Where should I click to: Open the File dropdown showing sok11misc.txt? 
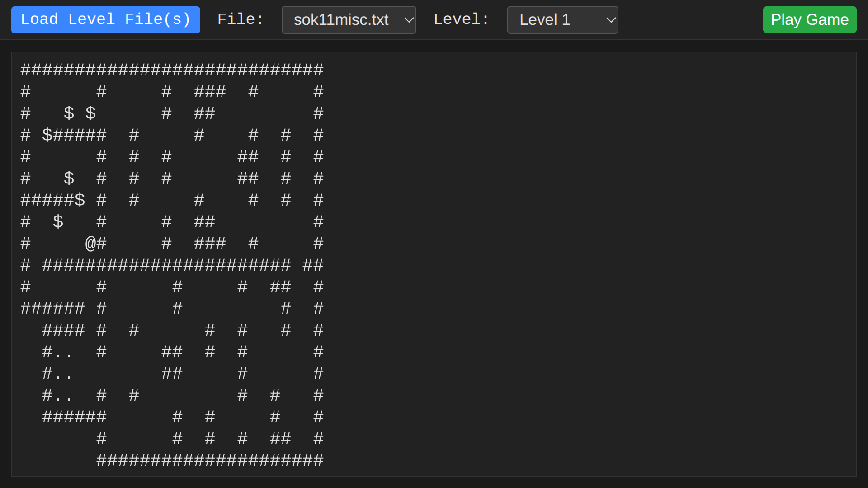pyautogui.click(x=348, y=20)
